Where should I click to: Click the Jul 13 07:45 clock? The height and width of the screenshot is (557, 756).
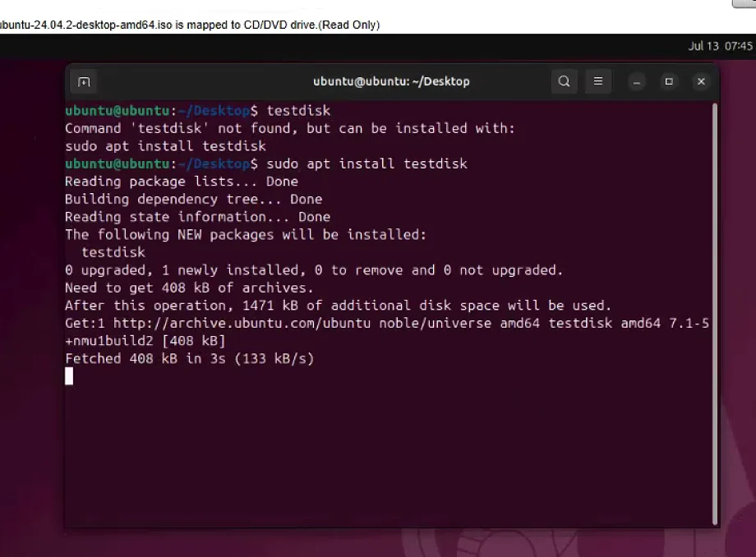tap(720, 46)
